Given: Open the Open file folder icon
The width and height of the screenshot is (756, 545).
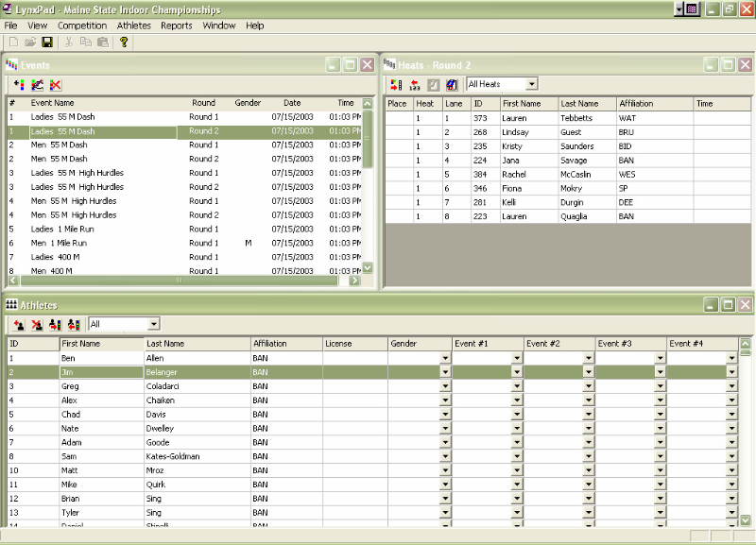Looking at the screenshot, I should (30, 43).
